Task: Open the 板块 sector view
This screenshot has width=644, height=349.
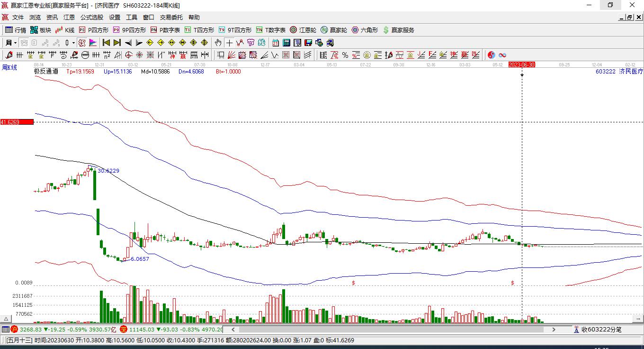Action: (41, 30)
